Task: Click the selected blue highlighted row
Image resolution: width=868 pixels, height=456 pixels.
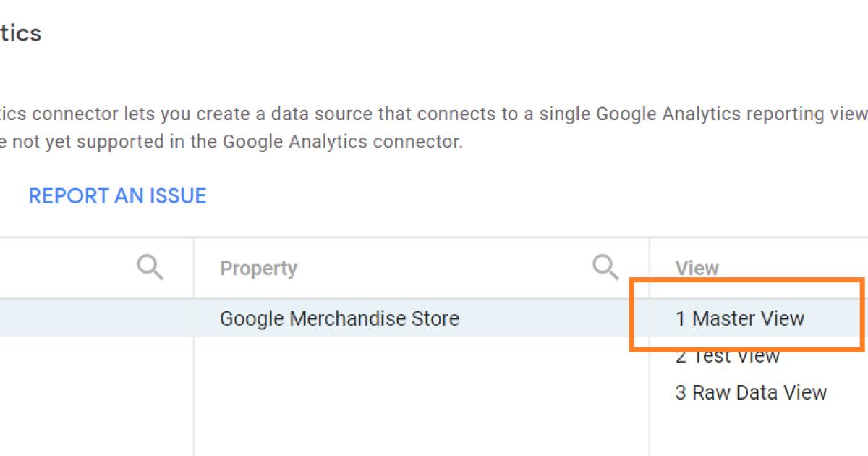Action: [x=94, y=318]
